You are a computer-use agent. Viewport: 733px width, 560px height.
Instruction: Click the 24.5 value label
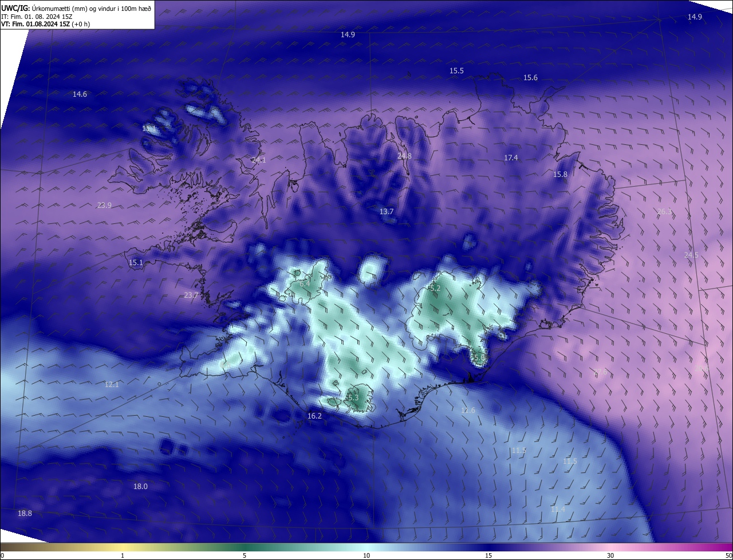[691, 255]
